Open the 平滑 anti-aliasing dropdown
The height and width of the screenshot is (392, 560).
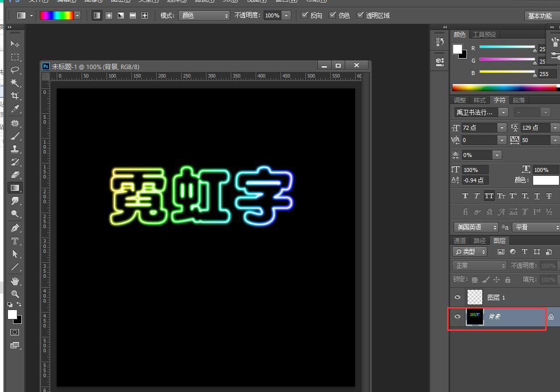click(x=536, y=227)
